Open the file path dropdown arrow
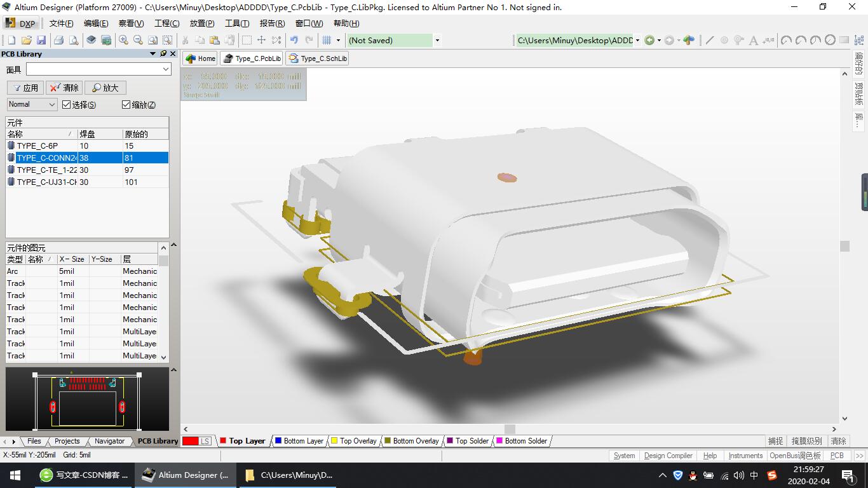The width and height of the screenshot is (868, 488). tap(637, 40)
